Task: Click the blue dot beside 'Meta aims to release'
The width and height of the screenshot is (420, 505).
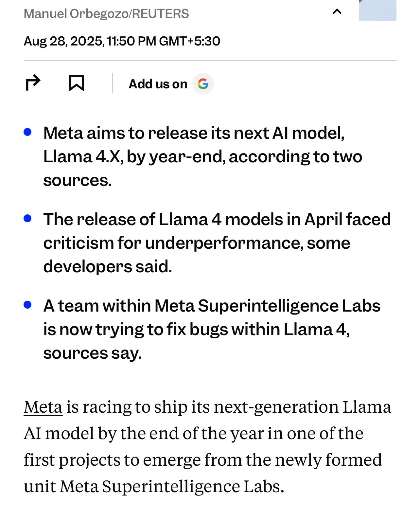Action: click(x=27, y=132)
